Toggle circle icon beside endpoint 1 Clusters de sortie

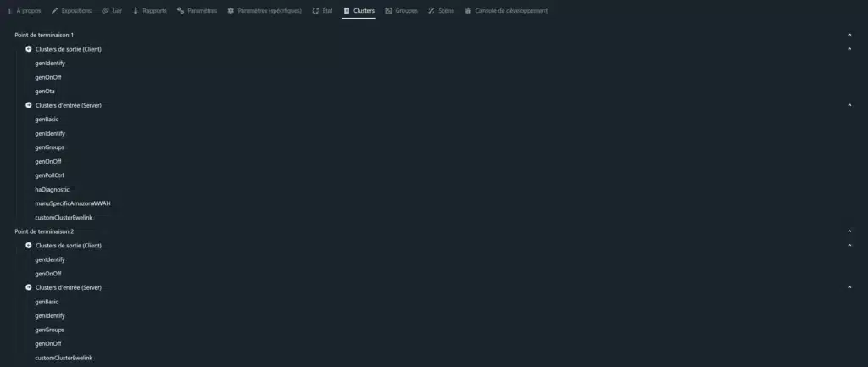point(29,49)
